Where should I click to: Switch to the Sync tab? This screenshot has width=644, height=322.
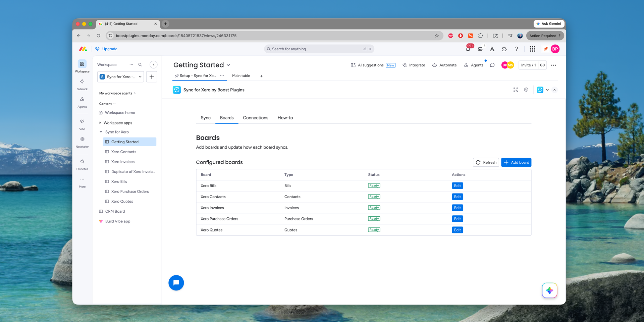click(206, 118)
